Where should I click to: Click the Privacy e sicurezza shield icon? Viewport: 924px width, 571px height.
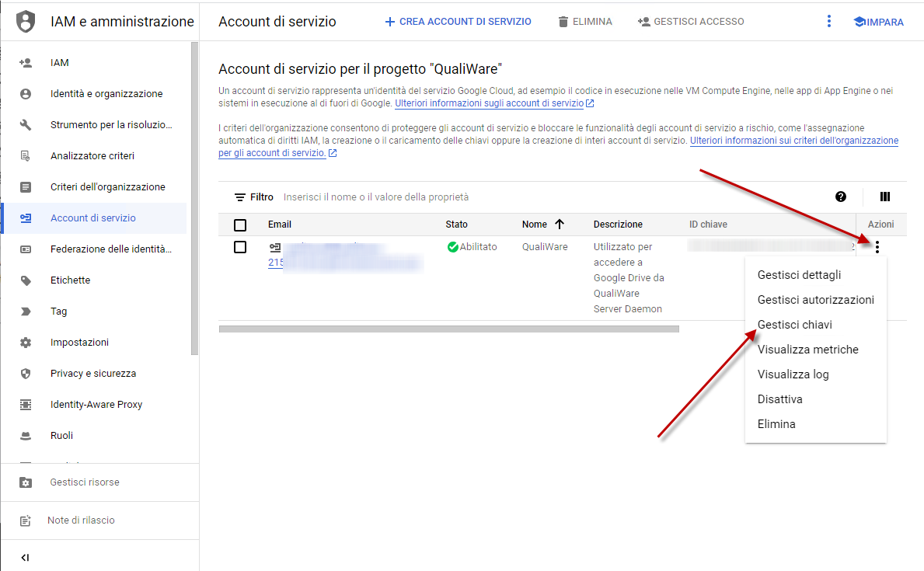pos(26,374)
